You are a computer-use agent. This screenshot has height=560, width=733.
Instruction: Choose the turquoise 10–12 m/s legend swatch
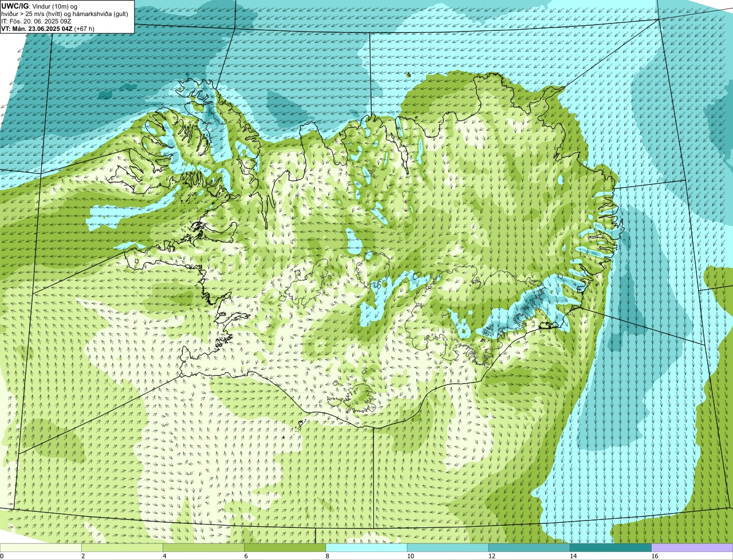point(448,547)
